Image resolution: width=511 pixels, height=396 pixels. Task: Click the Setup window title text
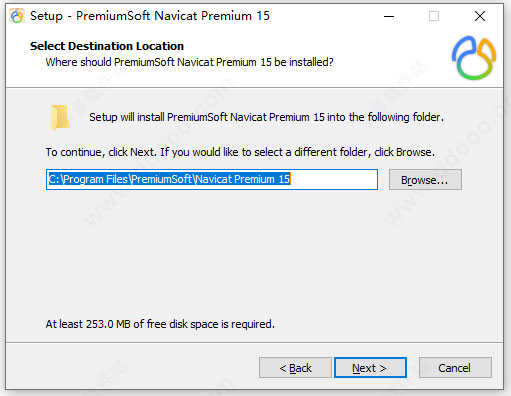coord(150,16)
